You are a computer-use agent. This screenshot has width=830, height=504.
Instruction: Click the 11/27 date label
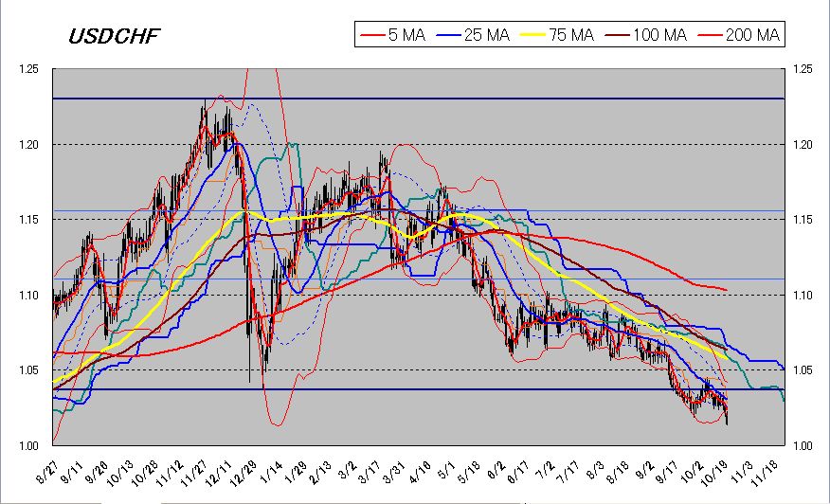click(x=192, y=474)
